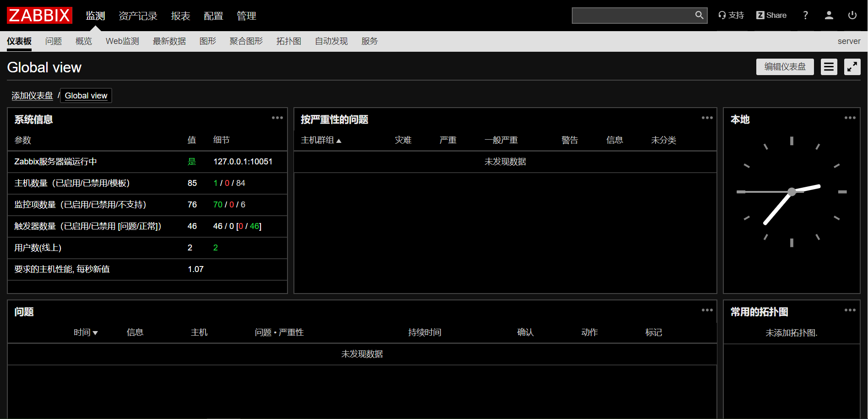Open 系统信息 widget options menu
Viewport: 868px width, 419px height.
277,118
